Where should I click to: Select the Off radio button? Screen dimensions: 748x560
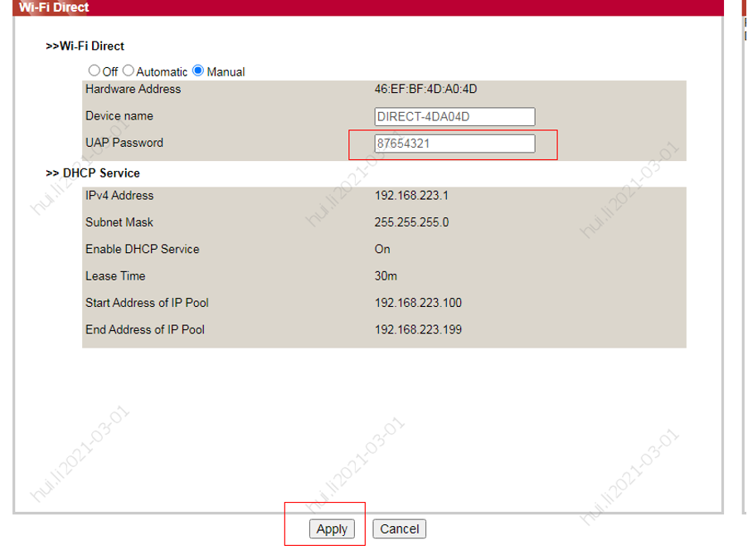[x=94, y=71]
